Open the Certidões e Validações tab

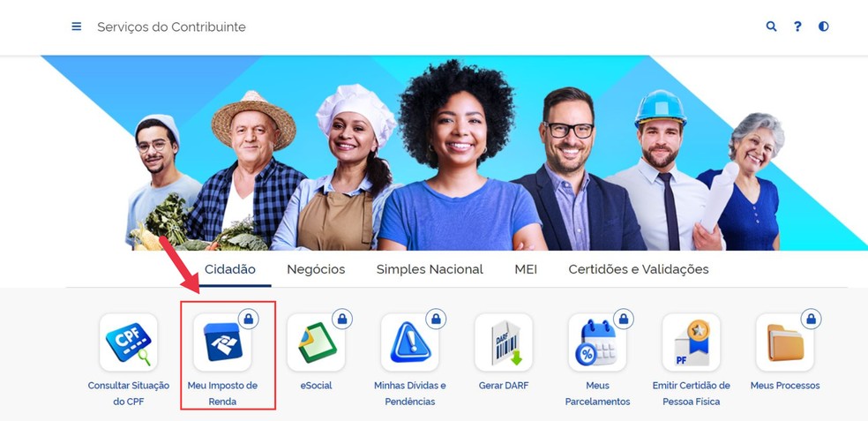(x=639, y=269)
